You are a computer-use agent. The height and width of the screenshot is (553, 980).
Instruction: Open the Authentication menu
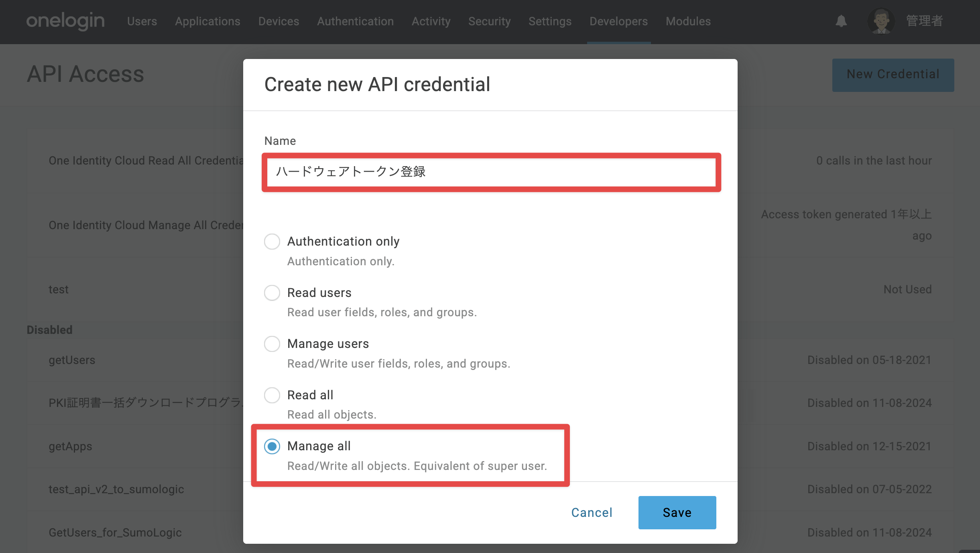(355, 21)
